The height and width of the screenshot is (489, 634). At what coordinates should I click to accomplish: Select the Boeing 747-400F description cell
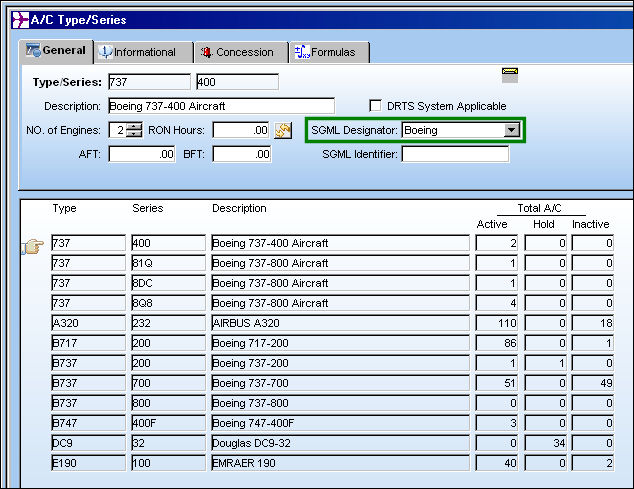340,423
